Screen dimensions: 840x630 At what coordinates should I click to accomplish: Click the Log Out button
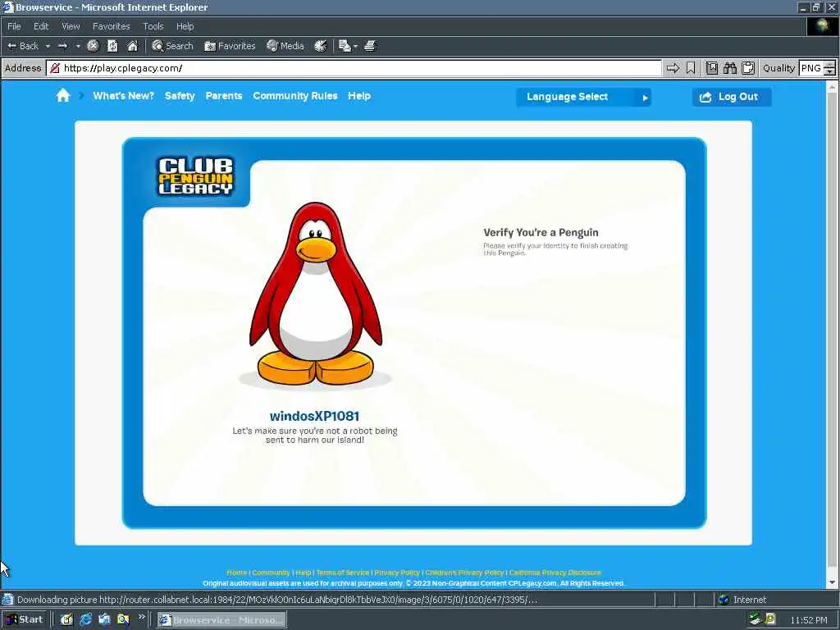tap(731, 97)
